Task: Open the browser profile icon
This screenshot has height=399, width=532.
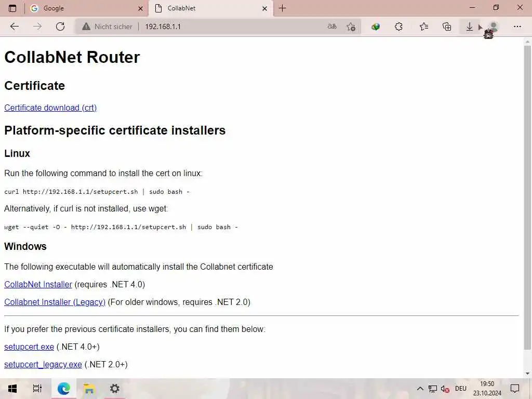Action: pyautogui.click(x=493, y=26)
